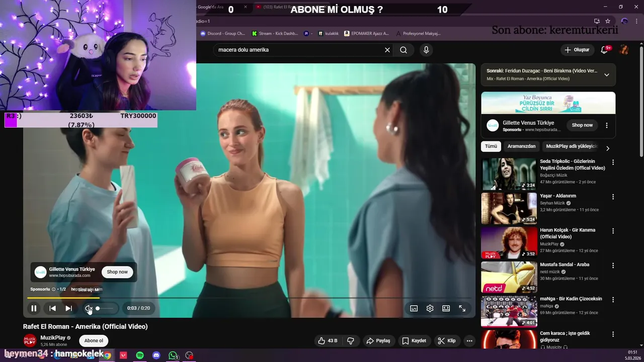
Task: Open Cem karaca ; işte geldik gidiyoruz title
Action: (565, 336)
